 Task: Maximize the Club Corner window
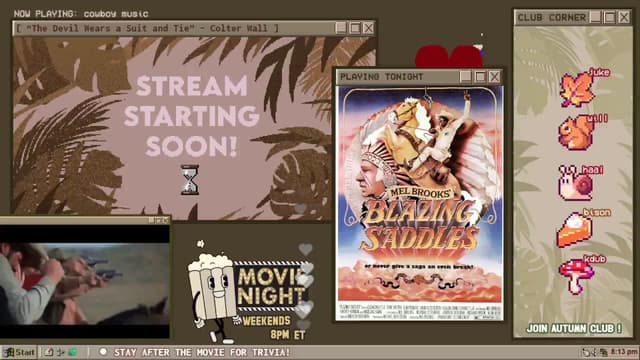610,18
